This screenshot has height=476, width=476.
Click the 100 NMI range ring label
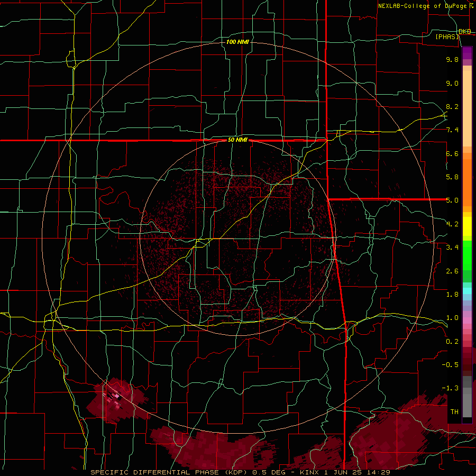tap(237, 42)
